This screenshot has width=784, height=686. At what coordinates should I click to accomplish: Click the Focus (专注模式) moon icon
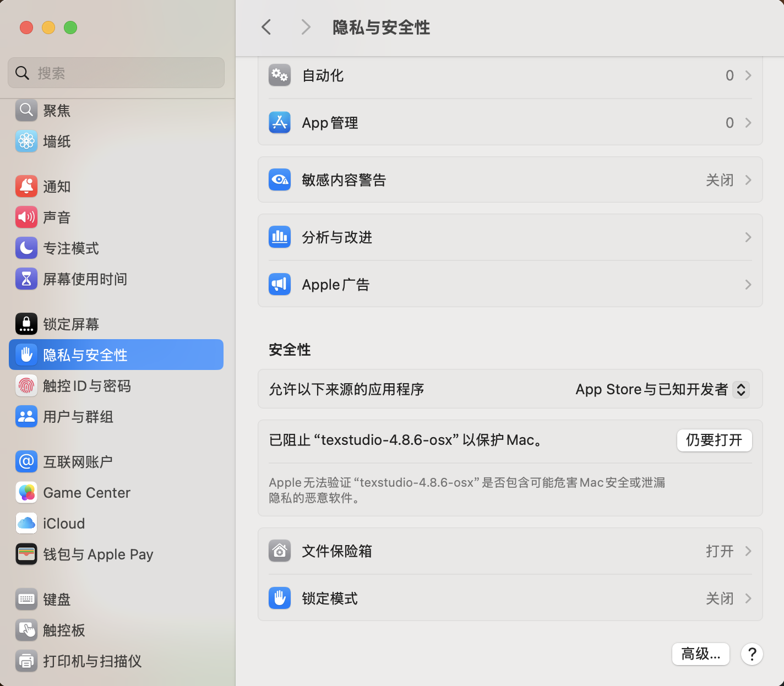coord(26,248)
